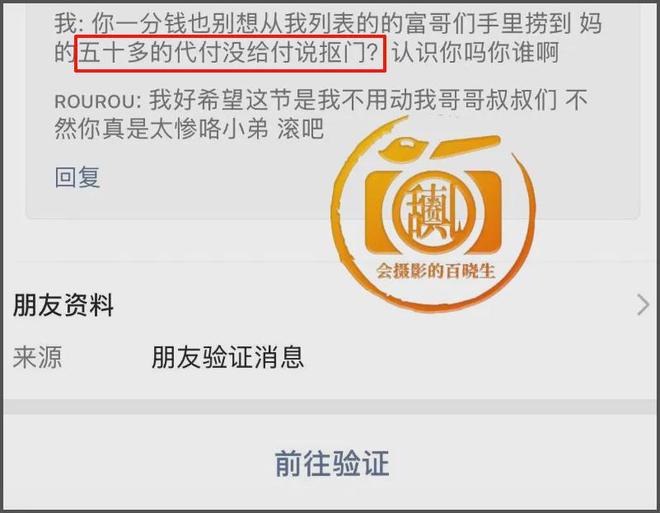The image size is (660, 513).
Task: Click the 会摄影的百晓生 watermark caption
Action: tap(435, 271)
